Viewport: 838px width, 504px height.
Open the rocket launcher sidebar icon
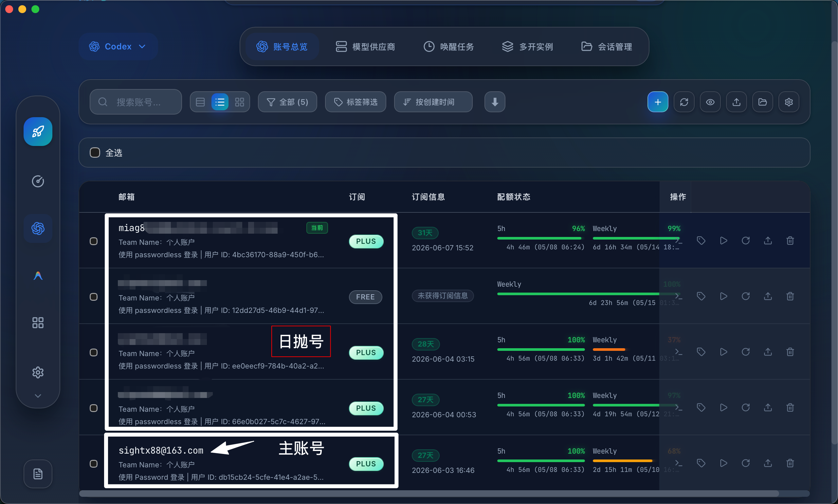(x=38, y=132)
